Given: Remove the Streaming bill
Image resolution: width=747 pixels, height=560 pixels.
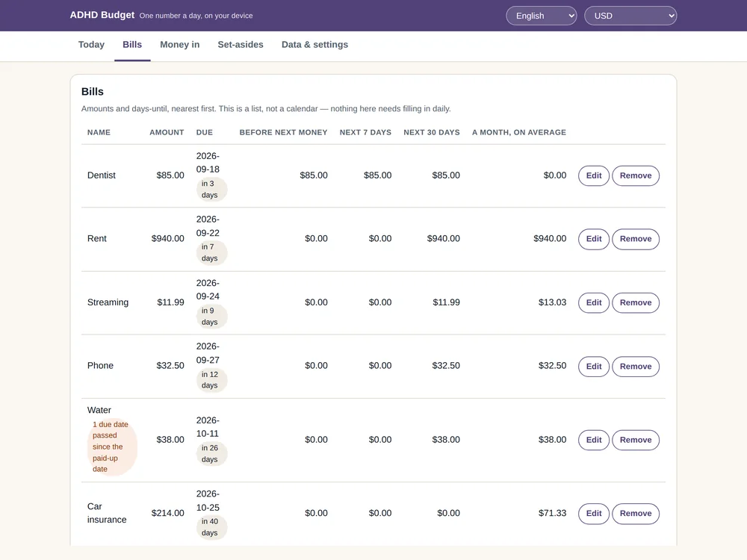Looking at the screenshot, I should coord(636,303).
